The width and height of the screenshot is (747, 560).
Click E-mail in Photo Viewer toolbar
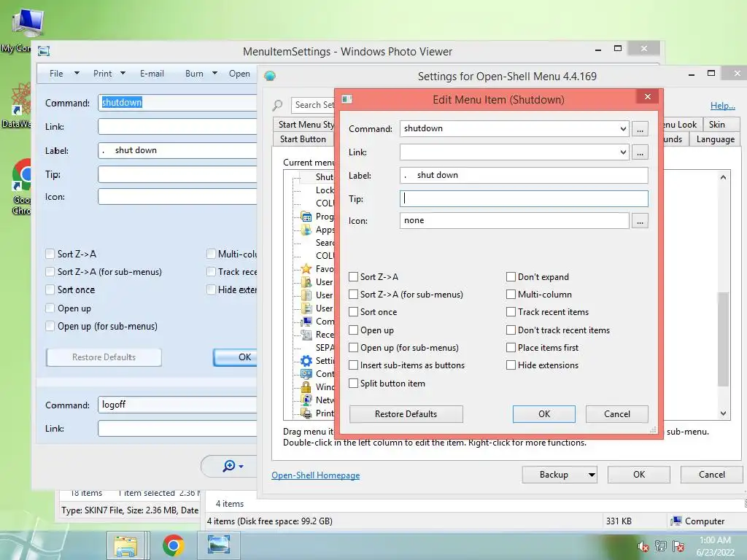click(x=152, y=74)
